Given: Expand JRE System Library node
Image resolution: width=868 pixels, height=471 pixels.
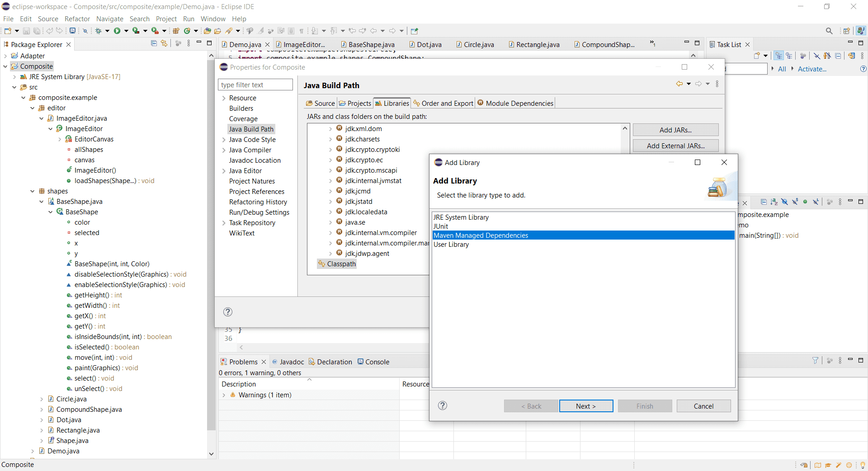Looking at the screenshot, I should click(14, 77).
